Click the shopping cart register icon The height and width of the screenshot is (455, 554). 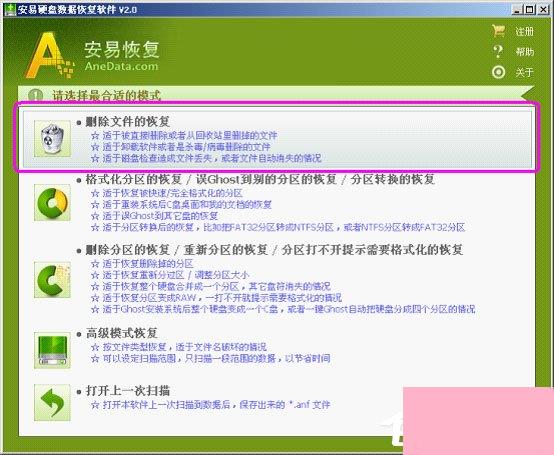(x=499, y=31)
